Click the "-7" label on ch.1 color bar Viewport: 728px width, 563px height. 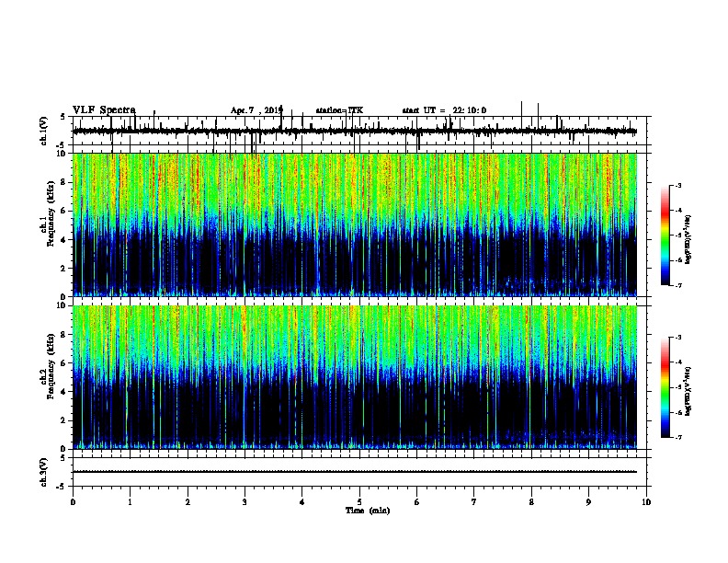(677, 285)
